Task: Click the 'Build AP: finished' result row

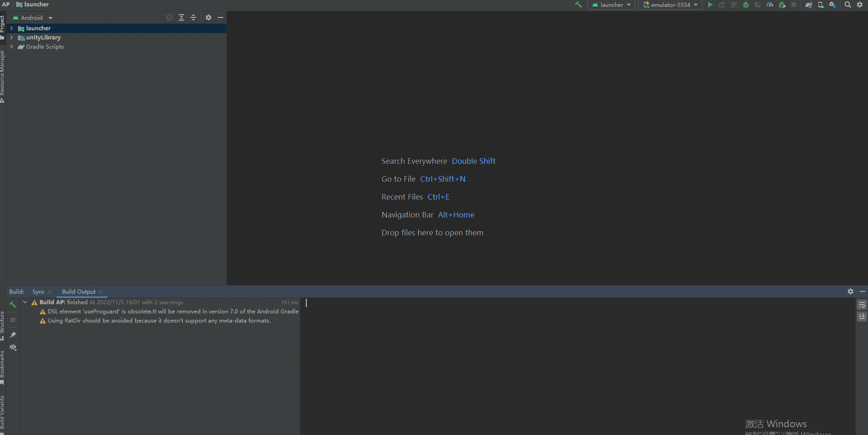Action: tap(159, 302)
